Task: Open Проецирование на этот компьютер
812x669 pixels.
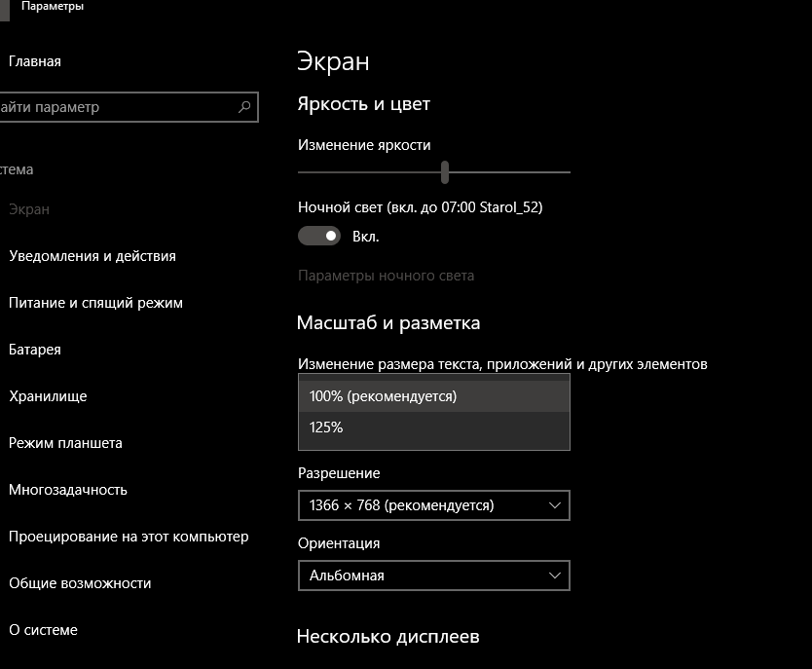Action: 129,537
